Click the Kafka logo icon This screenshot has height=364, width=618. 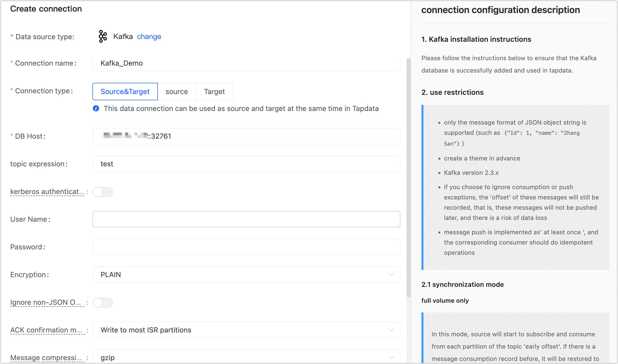(x=103, y=36)
